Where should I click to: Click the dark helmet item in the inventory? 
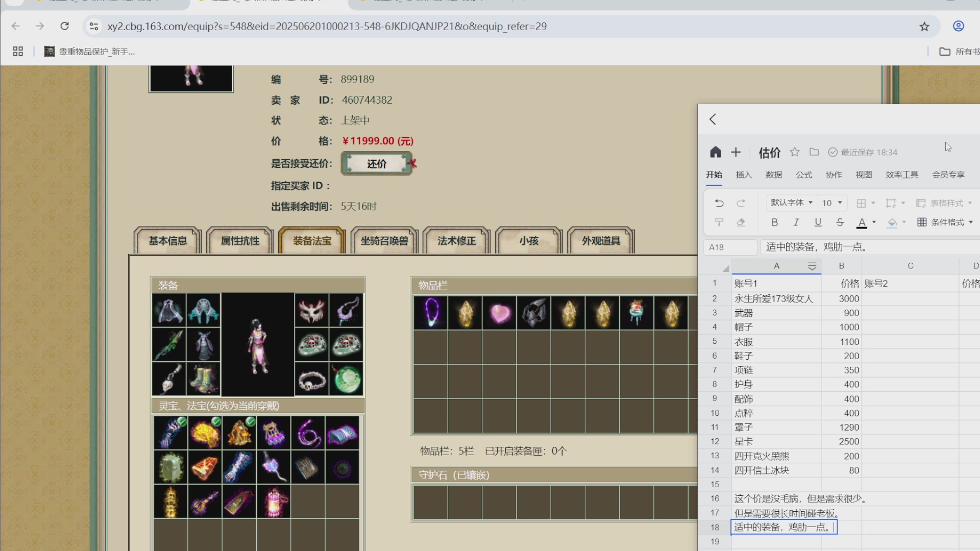click(x=534, y=313)
